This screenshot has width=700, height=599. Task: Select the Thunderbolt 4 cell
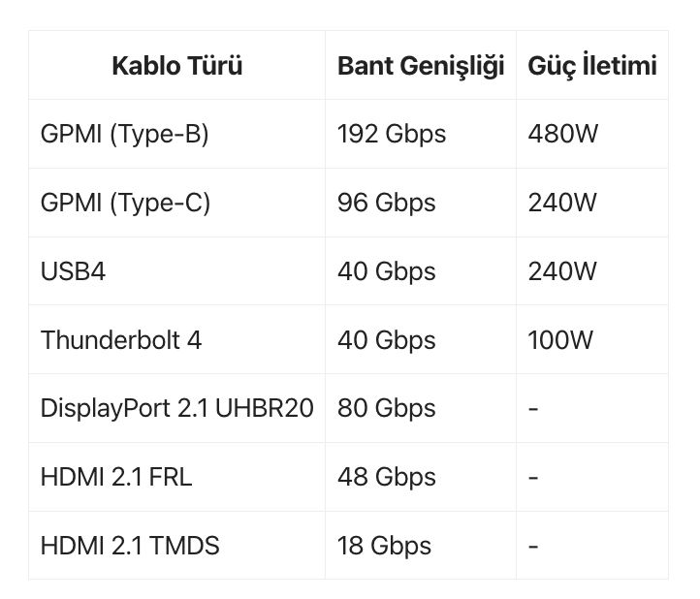[121, 339]
